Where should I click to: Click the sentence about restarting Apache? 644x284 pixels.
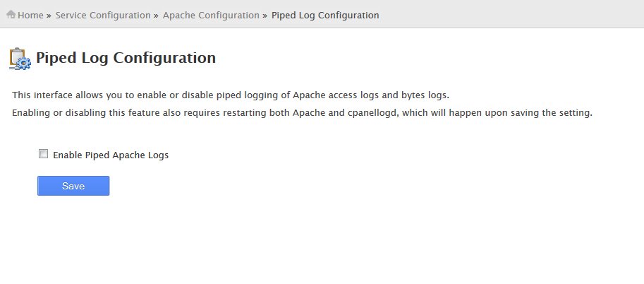pos(303,113)
